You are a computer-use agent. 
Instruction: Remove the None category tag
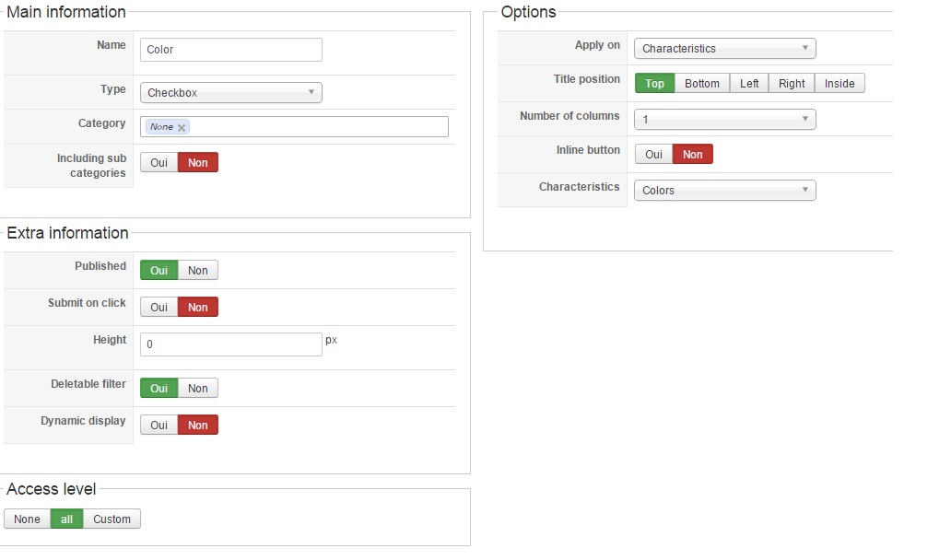tap(182, 128)
